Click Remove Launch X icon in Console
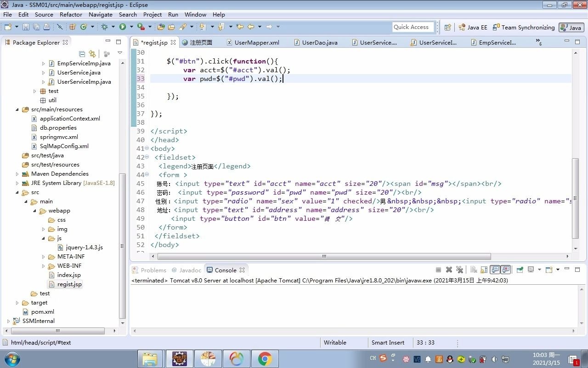 coord(449,270)
